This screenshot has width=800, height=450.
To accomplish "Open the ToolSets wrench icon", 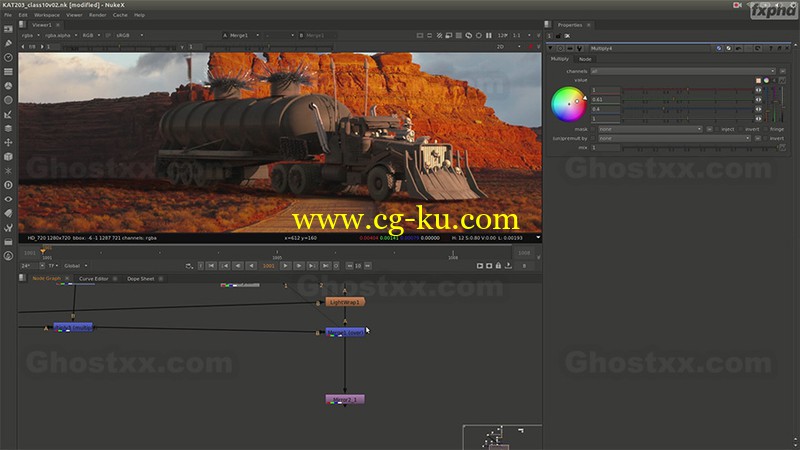I will (8, 228).
